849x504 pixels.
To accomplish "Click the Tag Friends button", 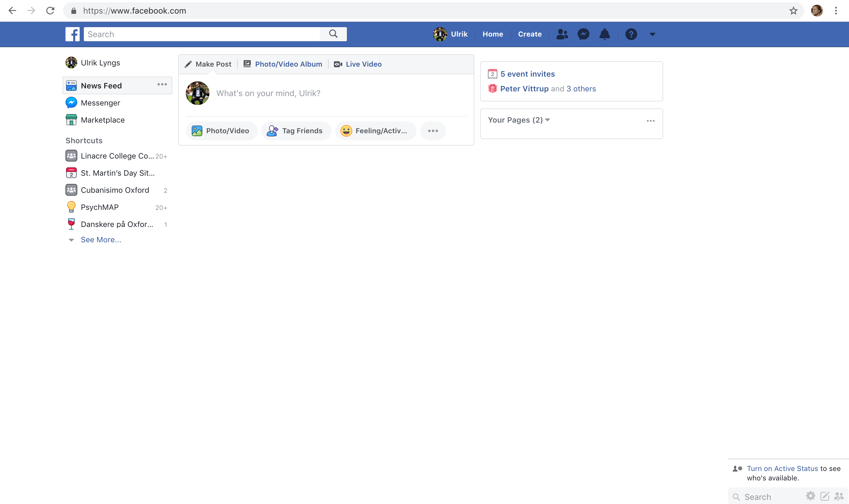I will [x=296, y=131].
